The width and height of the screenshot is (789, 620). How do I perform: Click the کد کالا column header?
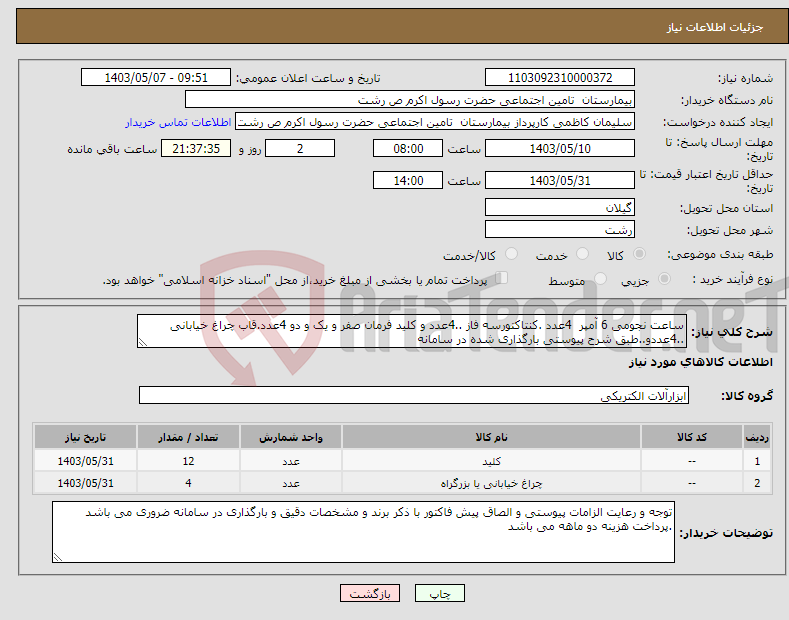(692, 437)
